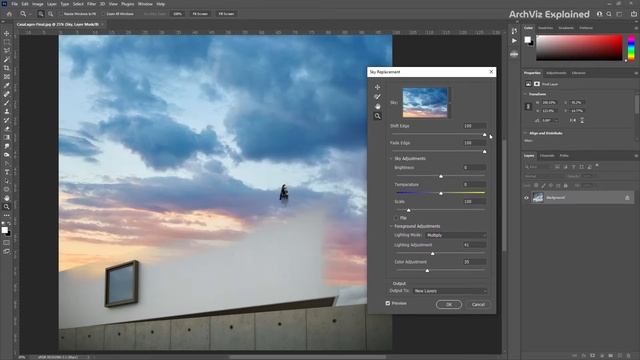Image resolution: width=640 pixels, height=360 pixels.
Task: Select the Move tool in main toolbar
Action: coord(7,33)
